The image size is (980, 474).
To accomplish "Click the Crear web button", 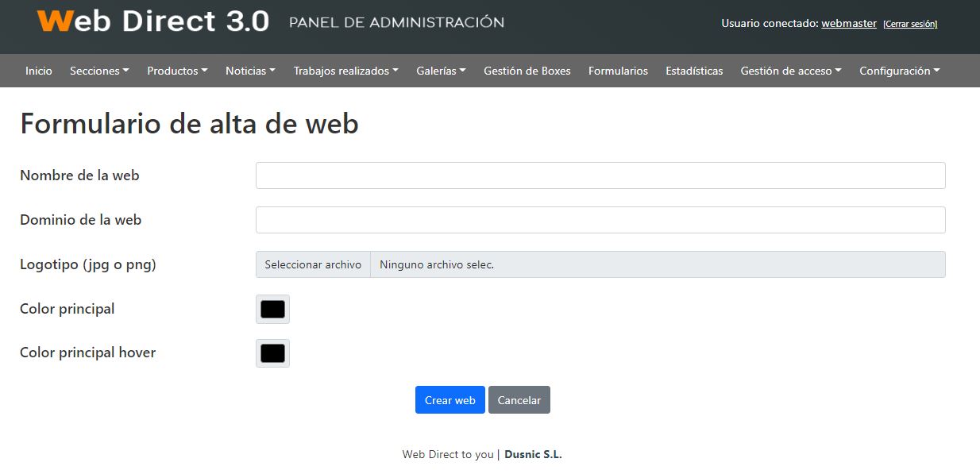I will tap(449, 400).
